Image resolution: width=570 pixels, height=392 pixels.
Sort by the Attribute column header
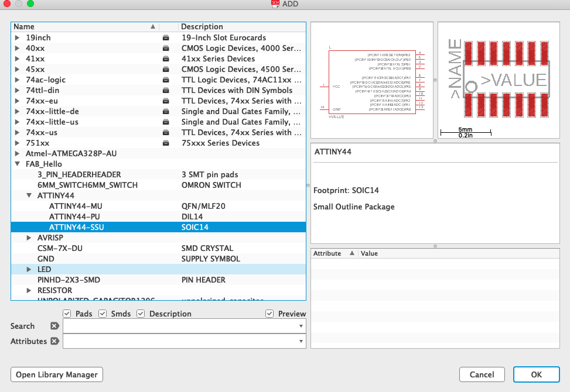334,253
